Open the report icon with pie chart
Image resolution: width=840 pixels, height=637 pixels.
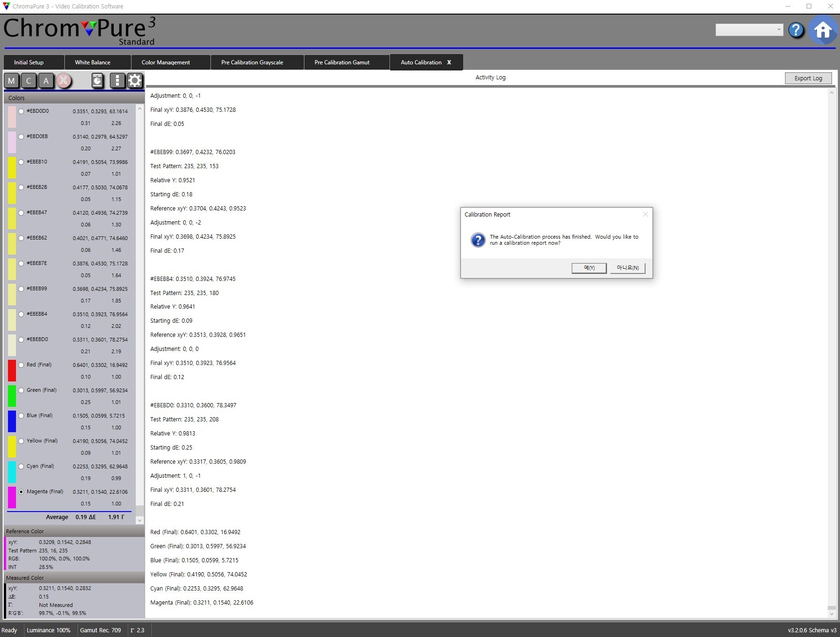[97, 81]
